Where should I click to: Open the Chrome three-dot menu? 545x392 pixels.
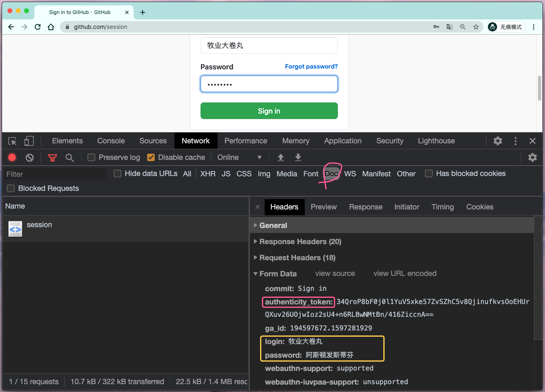pos(534,27)
